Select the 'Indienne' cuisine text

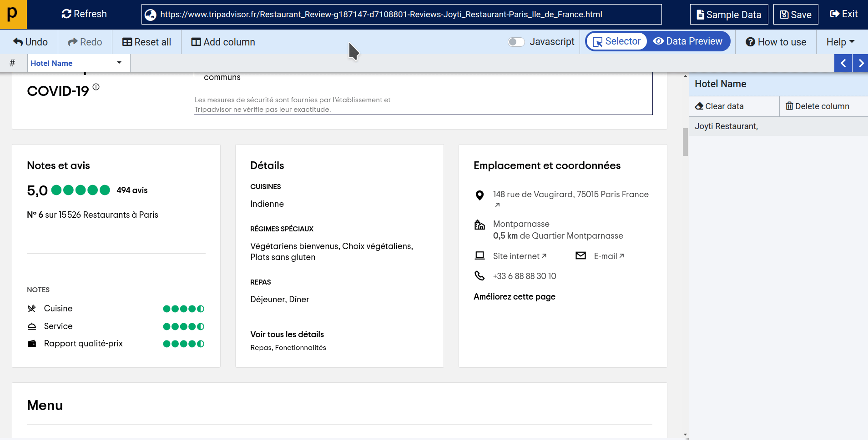pos(267,204)
